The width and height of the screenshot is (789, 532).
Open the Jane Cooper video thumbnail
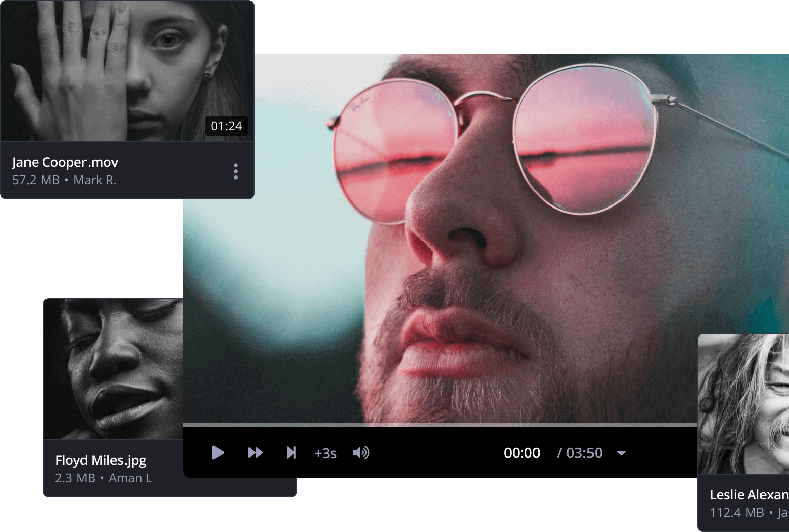[x=127, y=71]
